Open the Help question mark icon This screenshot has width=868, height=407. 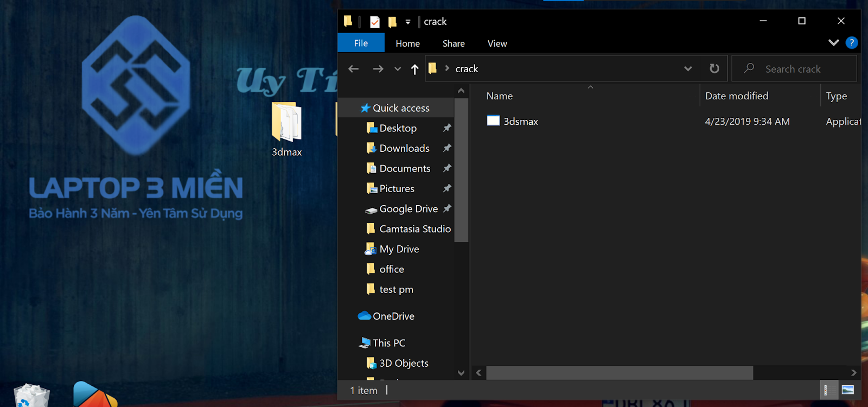(852, 43)
